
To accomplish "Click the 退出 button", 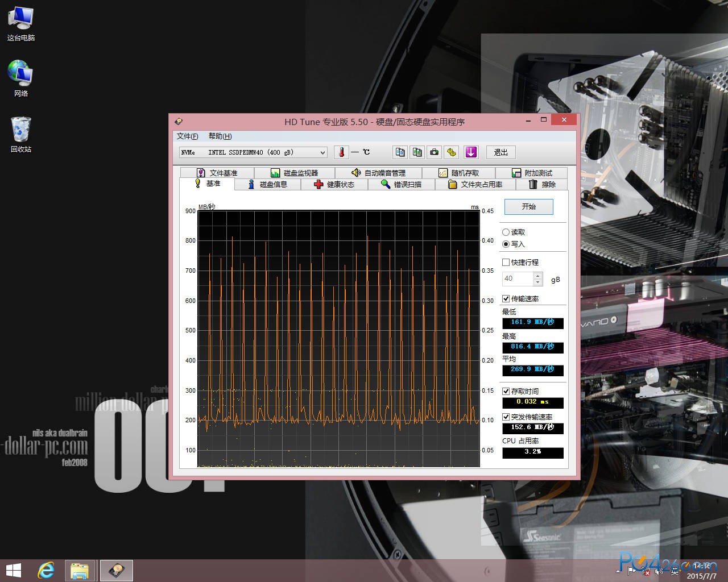I will coord(500,152).
